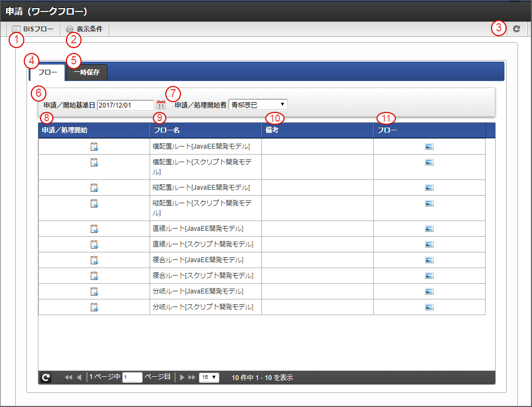Sort by 申請/処理開始 column header
532x407 pixels.
pos(94,130)
